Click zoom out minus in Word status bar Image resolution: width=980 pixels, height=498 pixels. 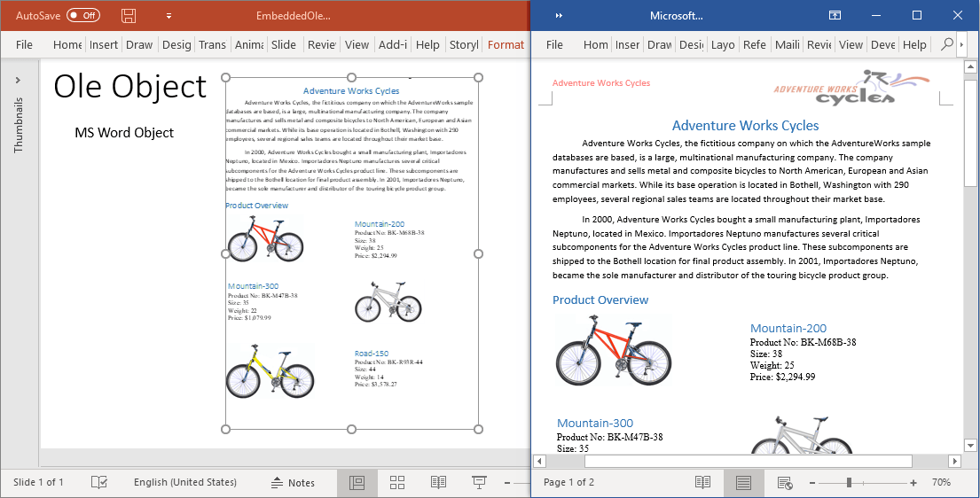(812, 482)
